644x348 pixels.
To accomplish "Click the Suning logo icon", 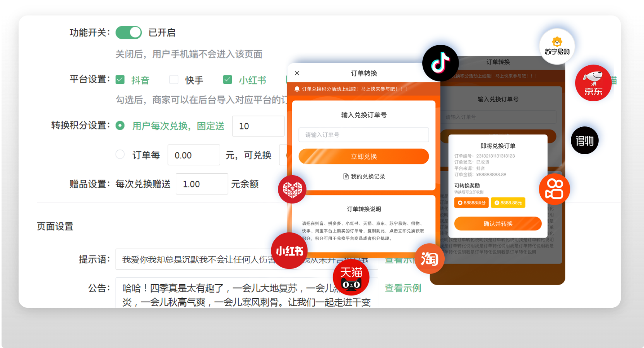I will (557, 46).
